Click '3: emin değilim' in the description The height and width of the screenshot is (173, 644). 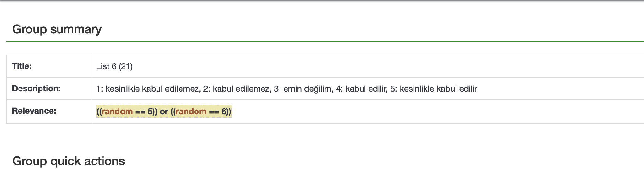pos(303,89)
